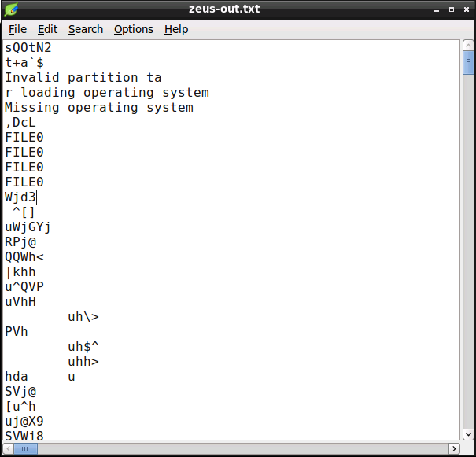Click the line 'r loading operating system'
The height and width of the screenshot is (457, 476).
tap(107, 93)
